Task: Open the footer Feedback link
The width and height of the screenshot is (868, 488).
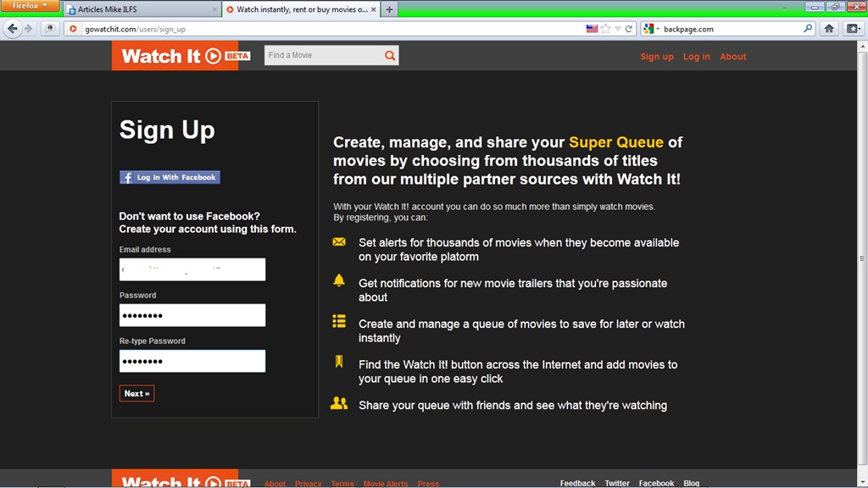Action: (577, 483)
